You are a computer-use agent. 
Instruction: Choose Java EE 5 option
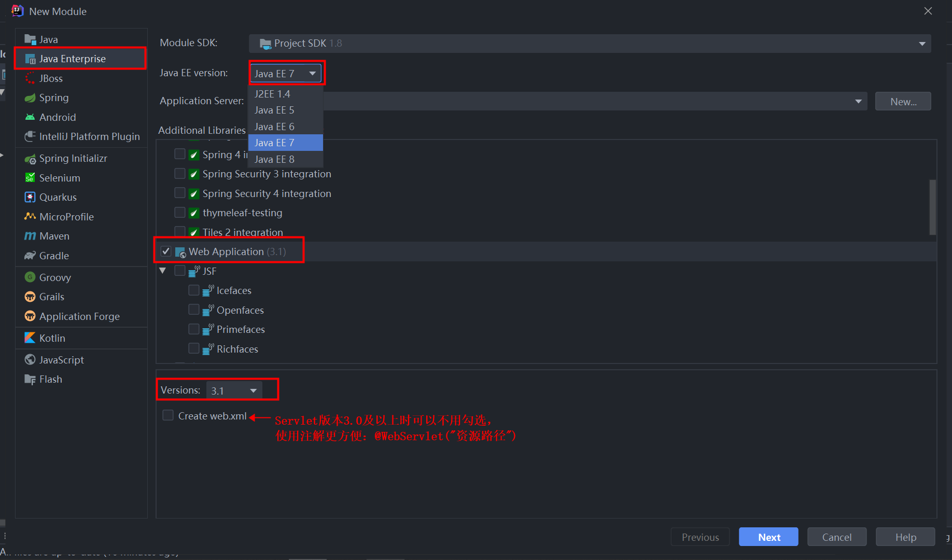coord(286,110)
